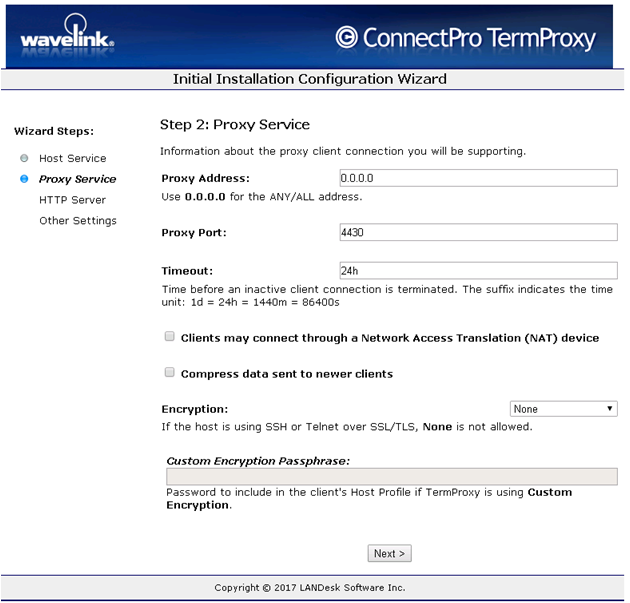This screenshot has height=603, width=630.
Task: Click the Custom Encryption Passphrase field
Action: [x=392, y=477]
